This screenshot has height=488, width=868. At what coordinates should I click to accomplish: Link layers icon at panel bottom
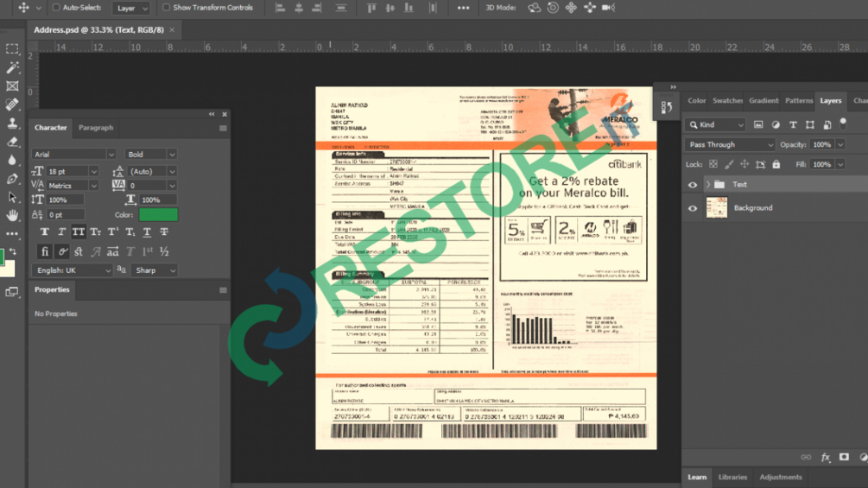[x=806, y=457]
